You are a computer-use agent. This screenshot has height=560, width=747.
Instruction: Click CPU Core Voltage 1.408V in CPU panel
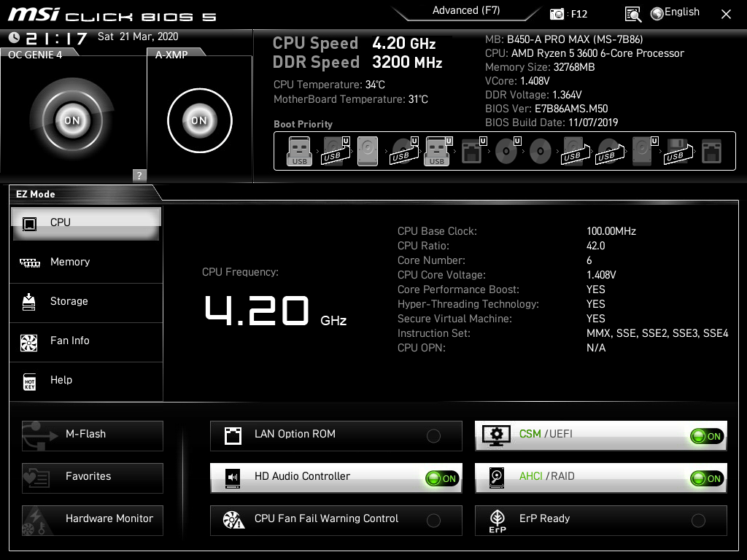601,275
